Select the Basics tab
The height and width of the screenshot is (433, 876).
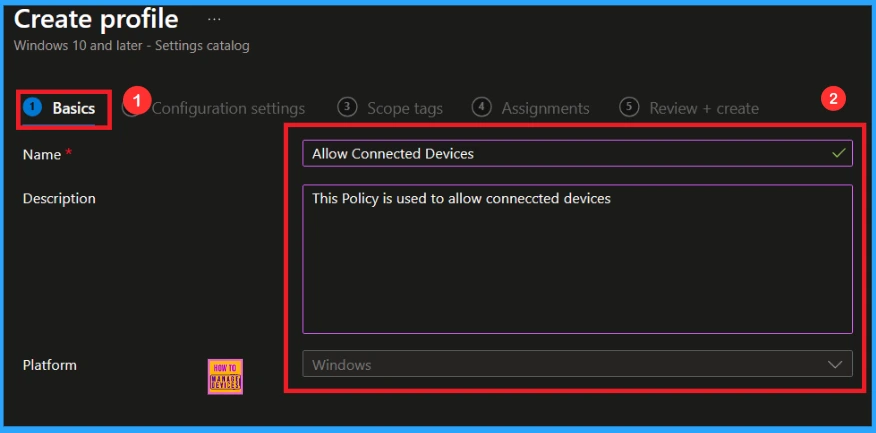pos(73,108)
